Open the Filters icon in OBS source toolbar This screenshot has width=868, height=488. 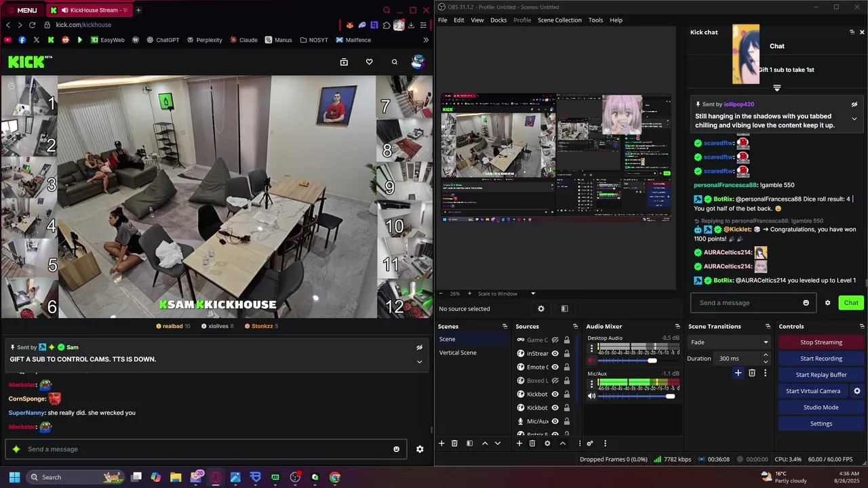coord(564,309)
